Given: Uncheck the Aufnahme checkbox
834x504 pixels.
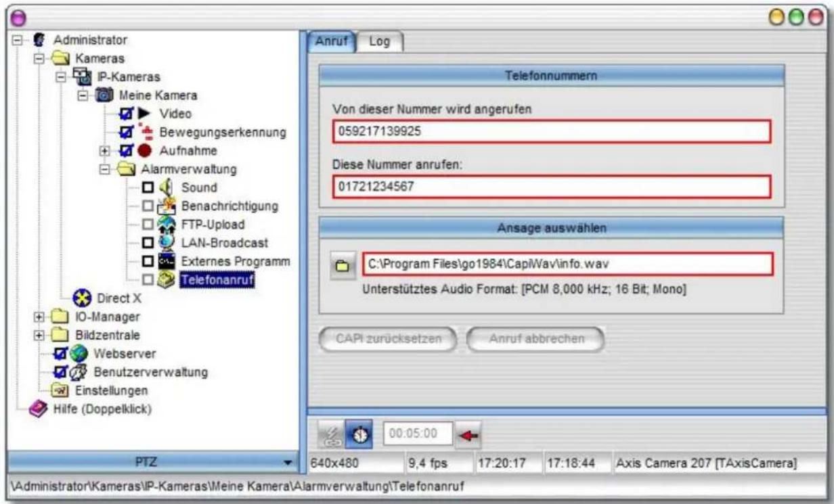Looking at the screenshot, I should coord(126,150).
